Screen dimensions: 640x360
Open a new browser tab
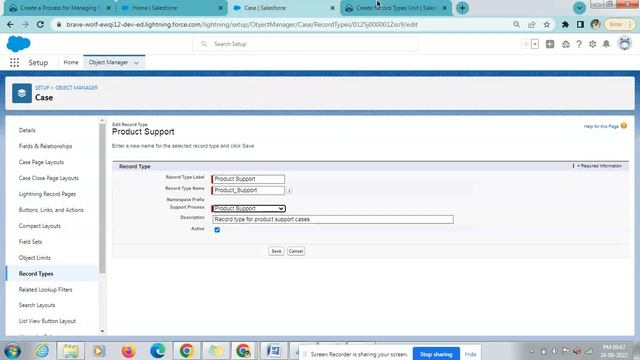pyautogui.click(x=462, y=8)
